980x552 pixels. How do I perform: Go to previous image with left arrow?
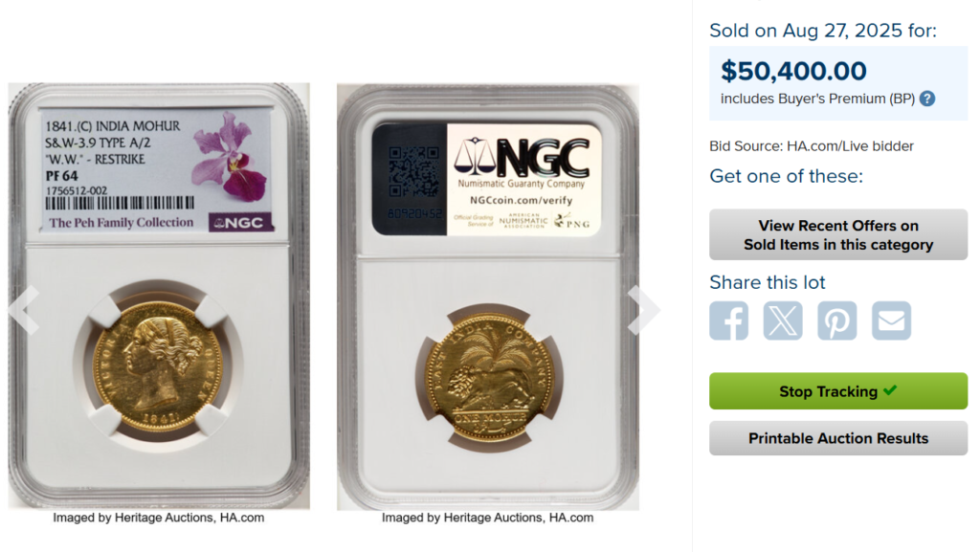pyautogui.click(x=24, y=310)
